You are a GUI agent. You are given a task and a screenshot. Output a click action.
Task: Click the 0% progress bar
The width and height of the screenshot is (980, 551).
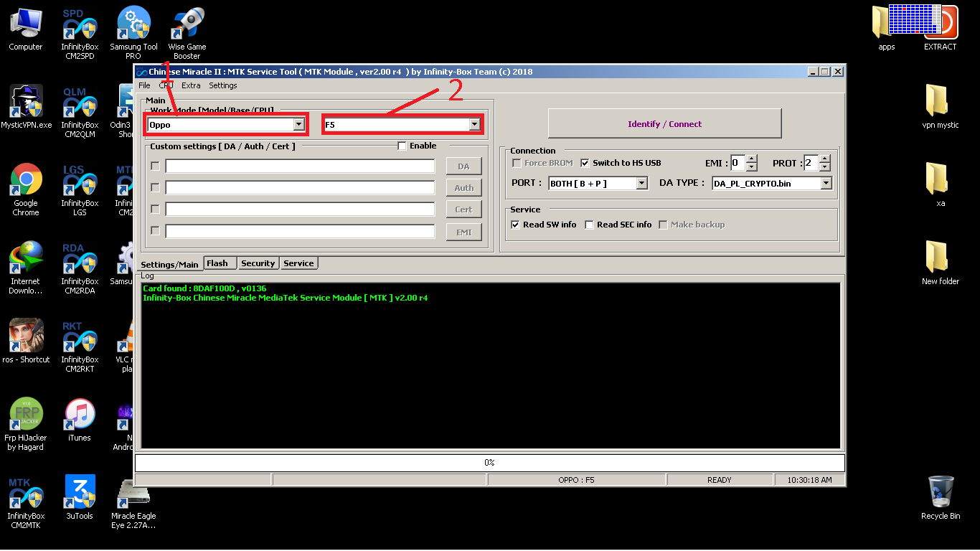489,463
